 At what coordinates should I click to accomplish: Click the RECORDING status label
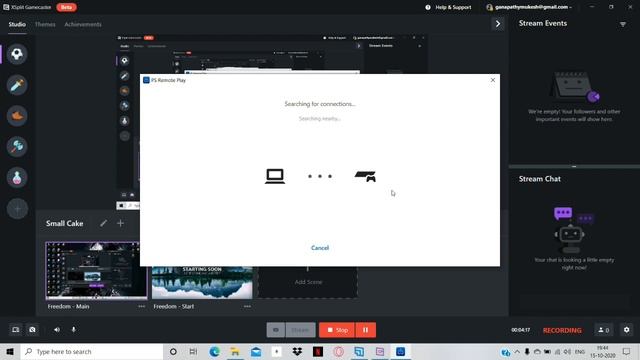562,330
